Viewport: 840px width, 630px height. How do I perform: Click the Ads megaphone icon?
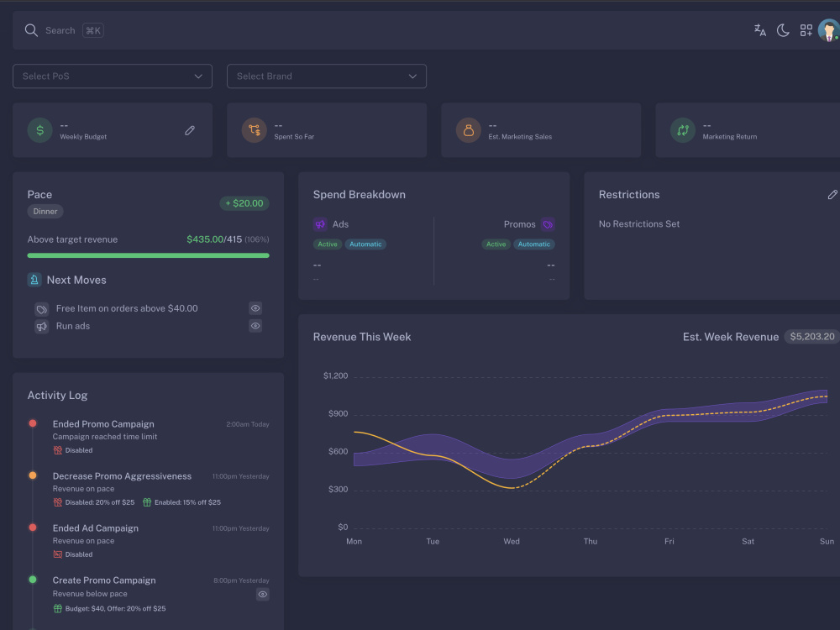320,224
